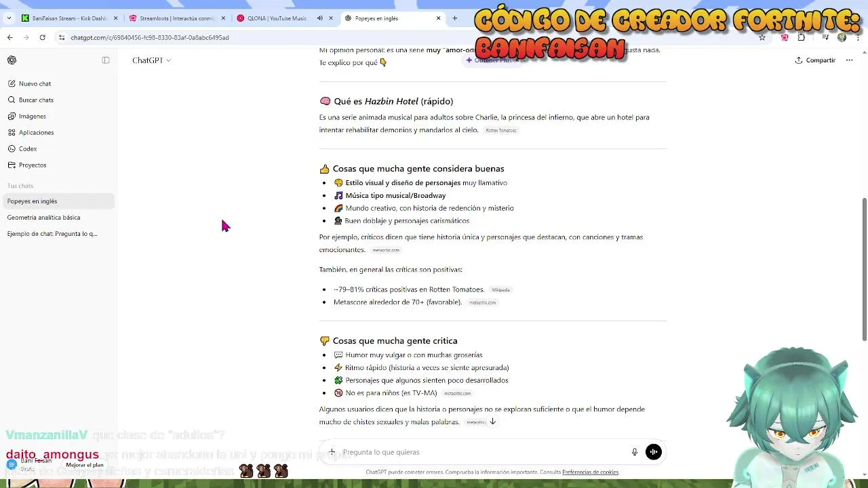Viewport: 868px width, 488px height.
Task: Open the conversation three-dot options menu
Action: (x=849, y=60)
